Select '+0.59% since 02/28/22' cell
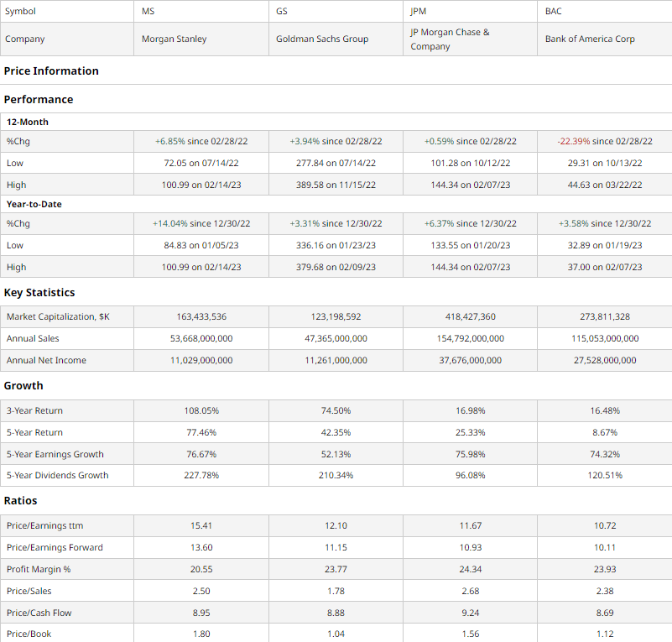The image size is (672, 642). [x=471, y=142]
